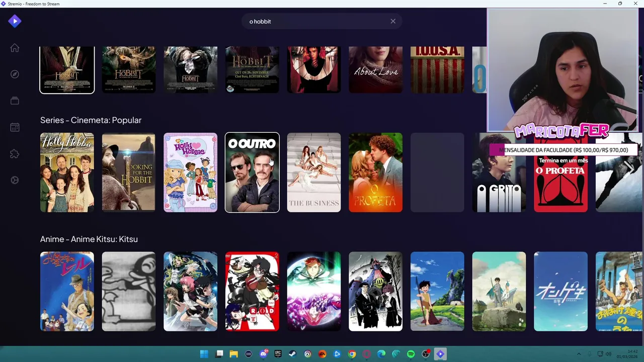Viewport: 644px width, 362px height.
Task: Open the Discover compass icon
Action: (15, 74)
